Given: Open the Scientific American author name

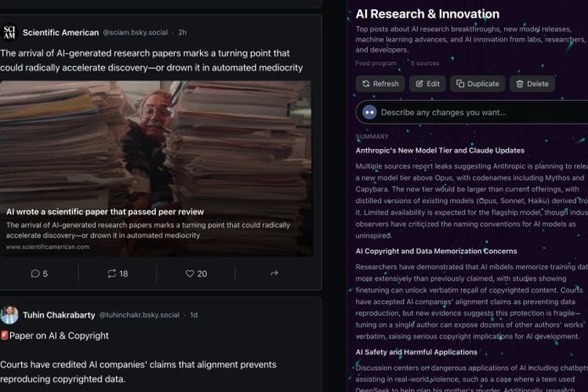Looking at the screenshot, I should (60, 33).
